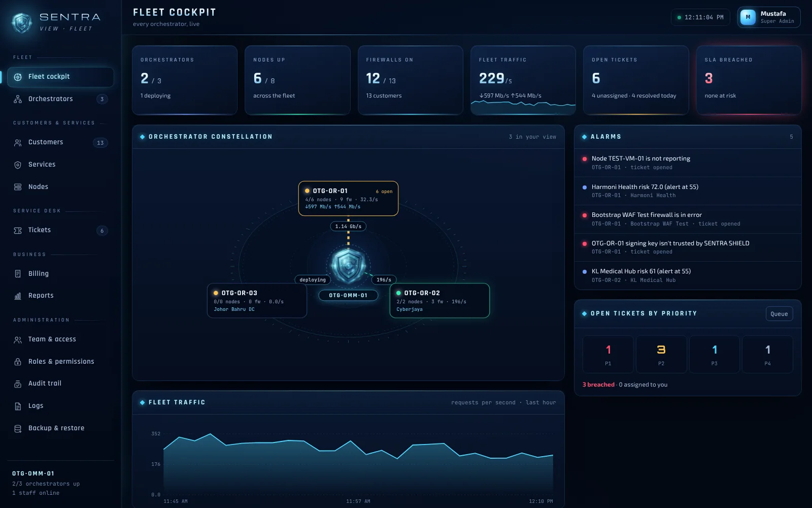
Task: Click the Tickets icon in sidebar
Action: (x=18, y=231)
